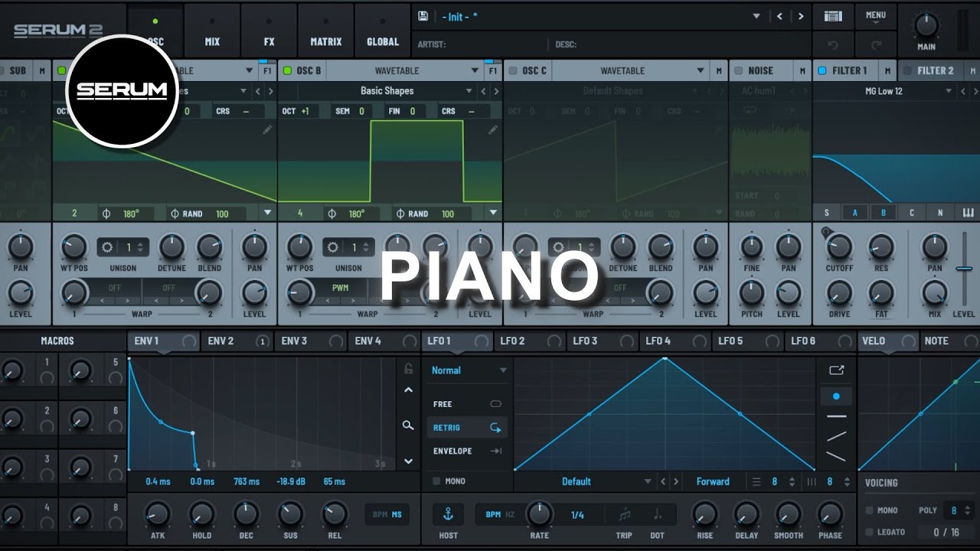Click the undo arrow icon

[834, 44]
